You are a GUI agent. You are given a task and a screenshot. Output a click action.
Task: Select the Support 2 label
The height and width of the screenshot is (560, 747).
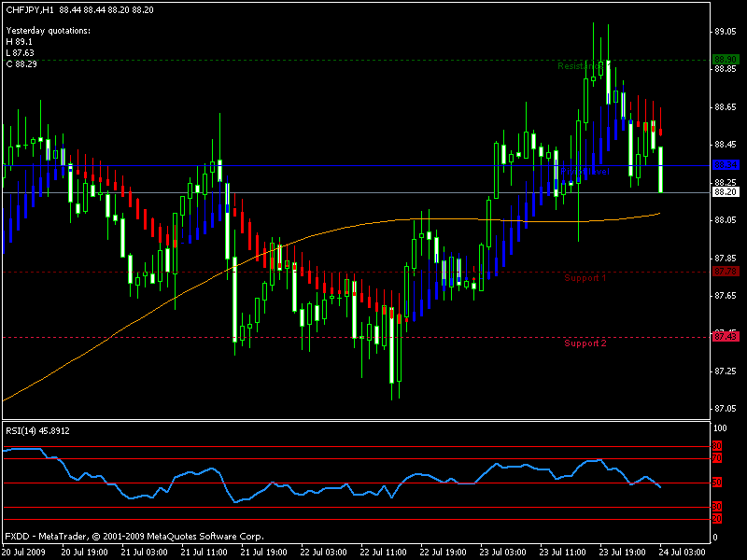585,343
